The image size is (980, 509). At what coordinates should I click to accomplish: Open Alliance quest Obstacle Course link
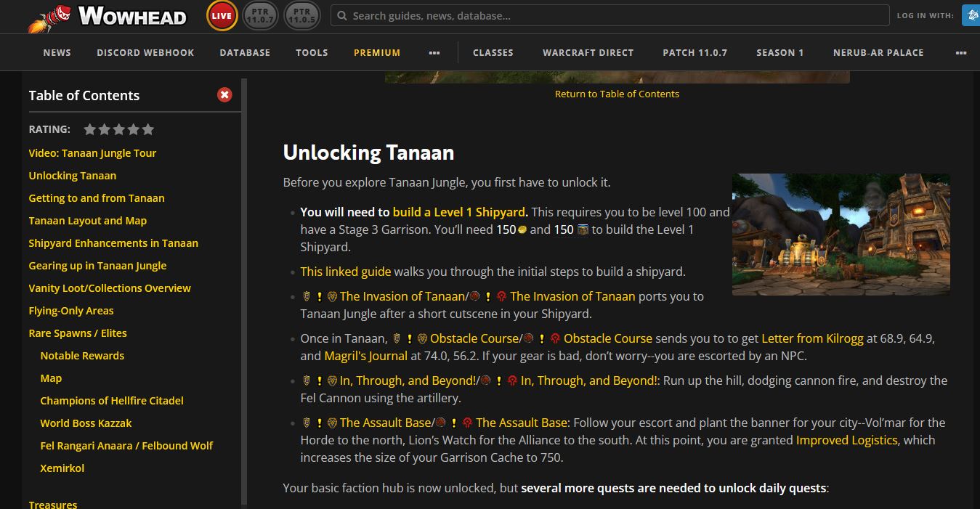pos(474,338)
